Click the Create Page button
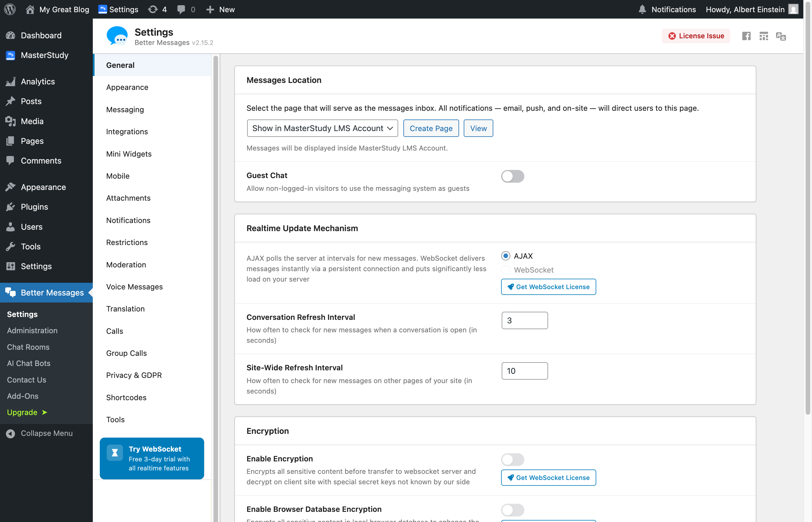Viewport: 812px width, 522px height. coord(431,128)
